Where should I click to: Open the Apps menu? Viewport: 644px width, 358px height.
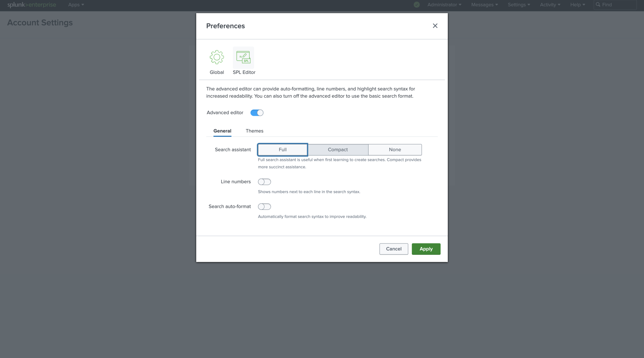pos(75,5)
